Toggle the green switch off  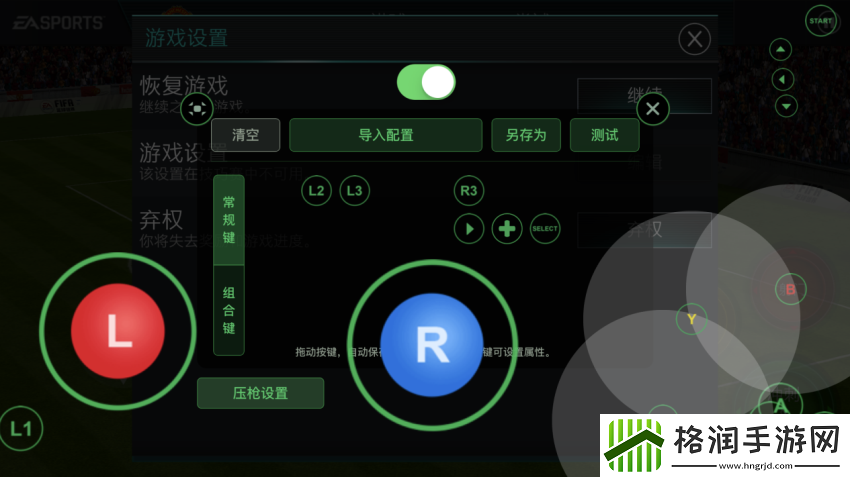(x=426, y=83)
